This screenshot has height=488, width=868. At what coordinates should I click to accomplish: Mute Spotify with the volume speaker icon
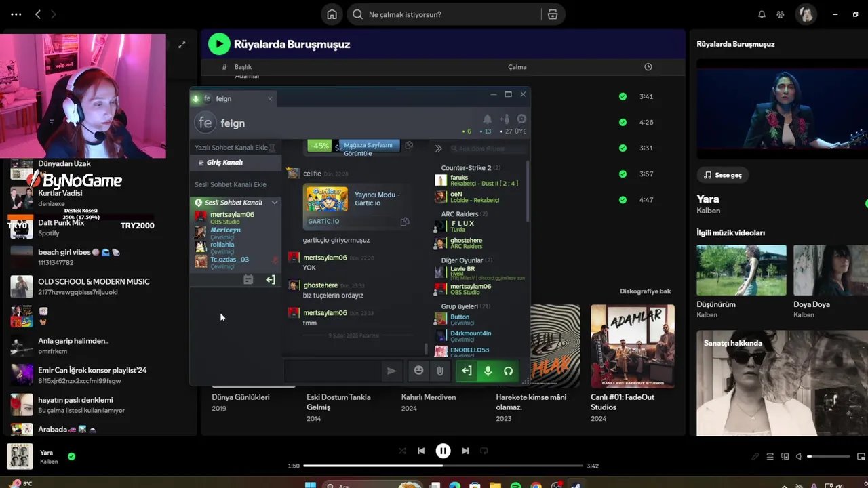coord(799,457)
